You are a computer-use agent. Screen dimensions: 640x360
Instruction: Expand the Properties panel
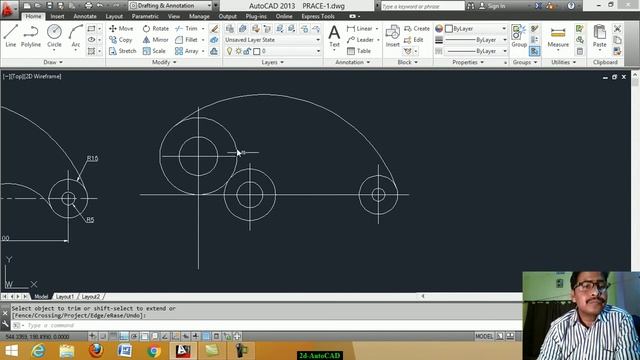point(468,62)
